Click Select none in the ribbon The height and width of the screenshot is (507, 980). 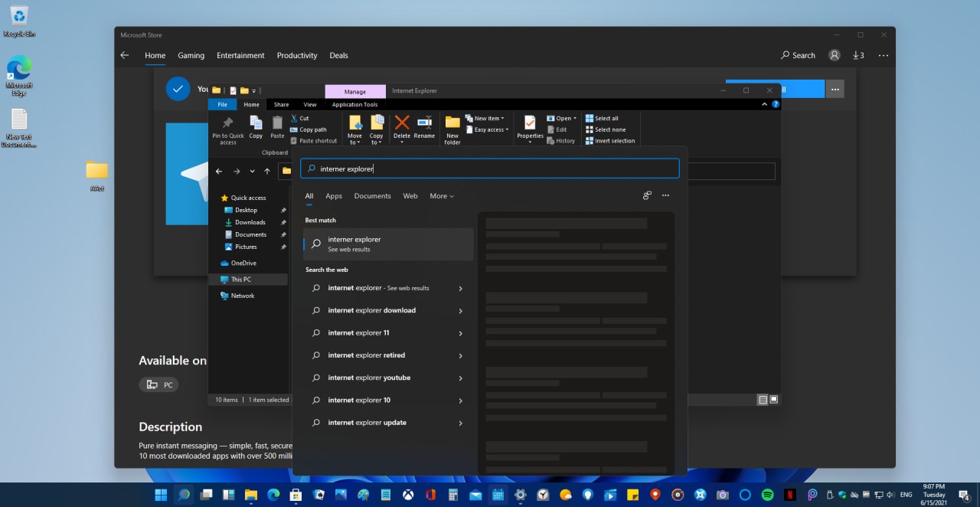click(x=606, y=129)
